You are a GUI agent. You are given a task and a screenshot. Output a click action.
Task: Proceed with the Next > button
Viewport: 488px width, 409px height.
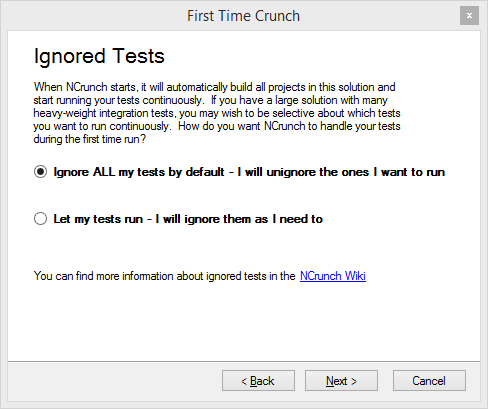pos(341,380)
